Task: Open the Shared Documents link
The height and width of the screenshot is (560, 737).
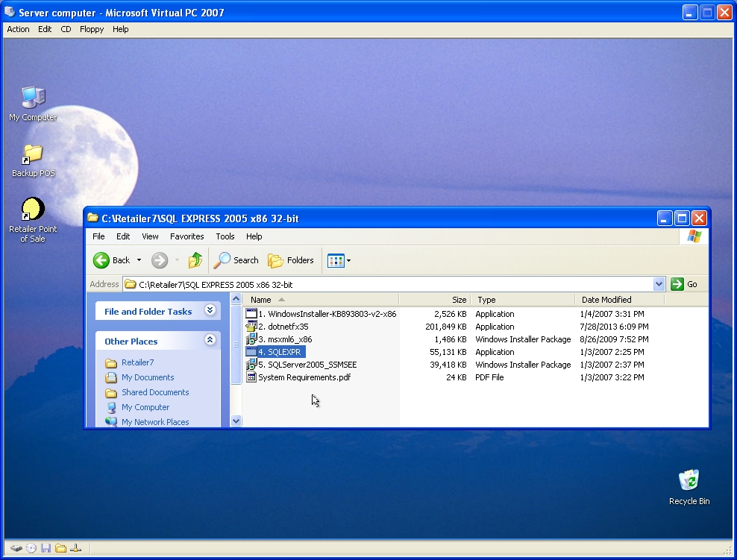Action: tap(155, 392)
